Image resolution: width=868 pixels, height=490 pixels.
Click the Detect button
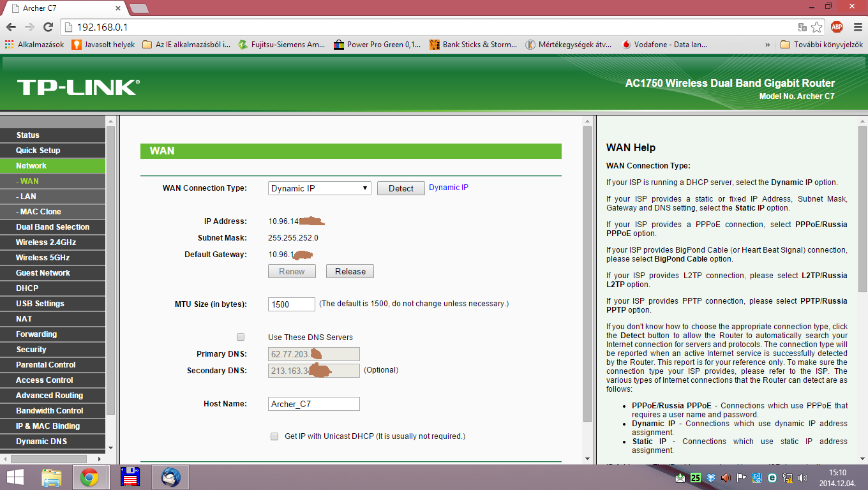click(401, 188)
